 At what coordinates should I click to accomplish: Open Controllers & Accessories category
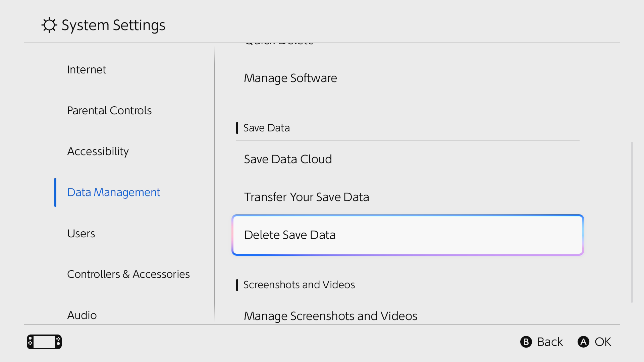128,274
